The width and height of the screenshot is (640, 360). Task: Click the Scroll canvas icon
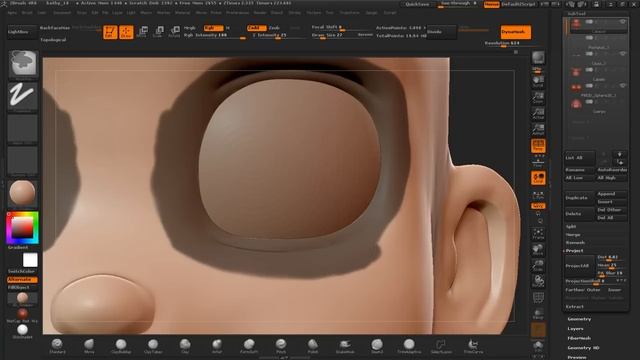tap(538, 82)
